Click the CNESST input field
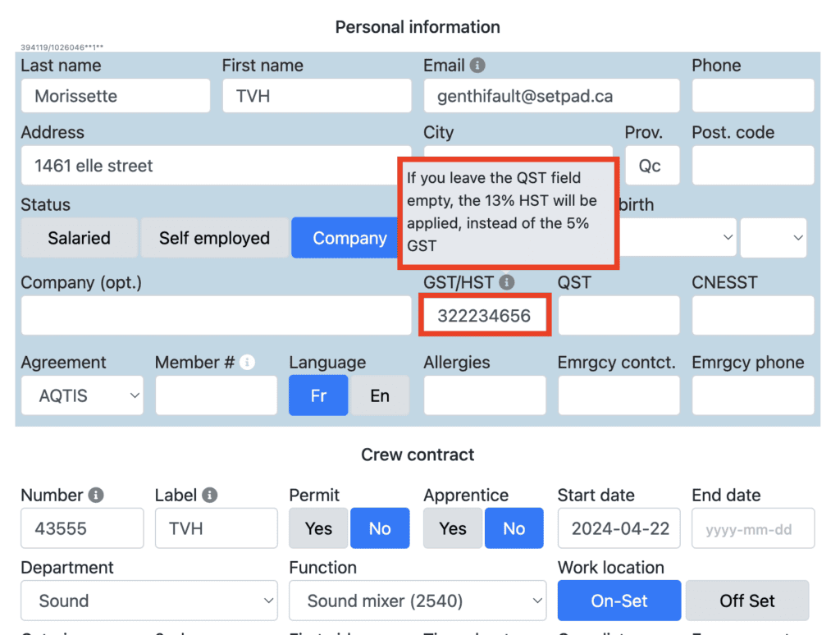 [x=753, y=316]
